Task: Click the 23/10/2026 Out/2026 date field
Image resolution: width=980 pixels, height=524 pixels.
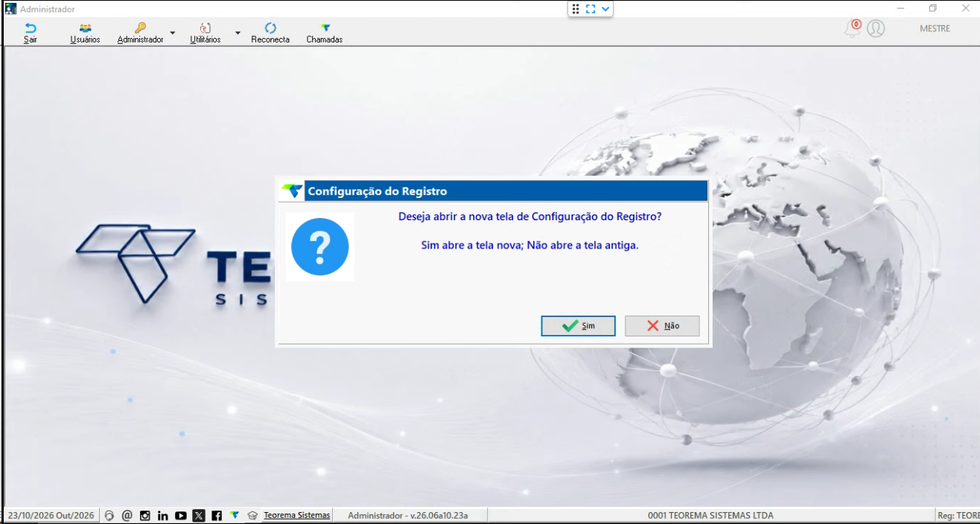Action: tap(51, 515)
